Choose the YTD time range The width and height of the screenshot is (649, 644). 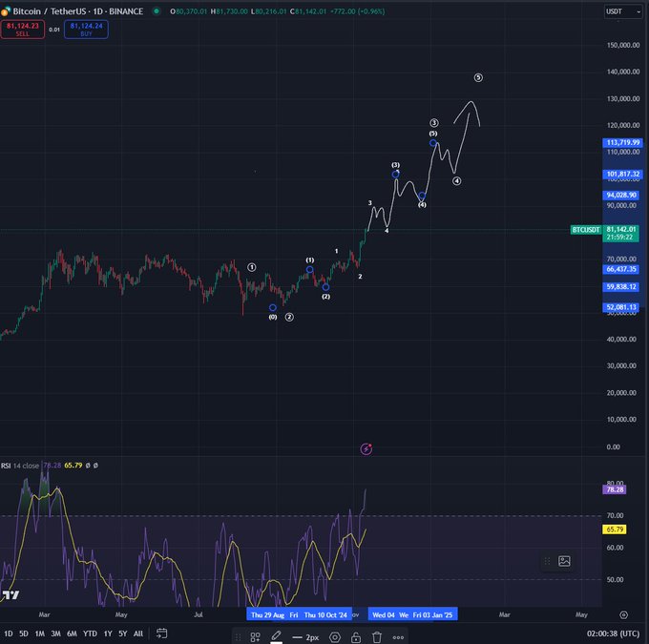click(90, 634)
